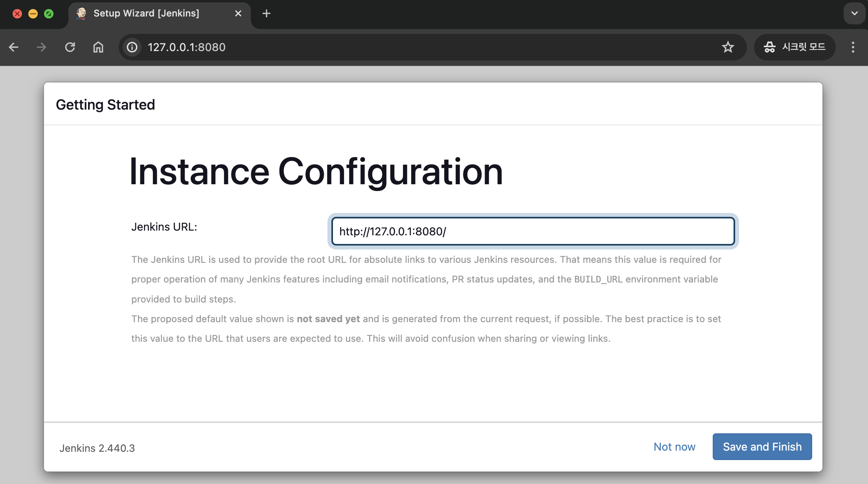868x484 pixels.
Task: Click the Jenkins 2.440.3 version text
Action: 97,448
